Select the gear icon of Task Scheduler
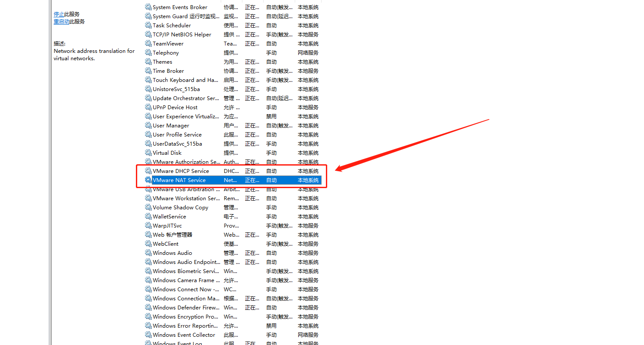This screenshot has height=345, width=644. pos(148,26)
